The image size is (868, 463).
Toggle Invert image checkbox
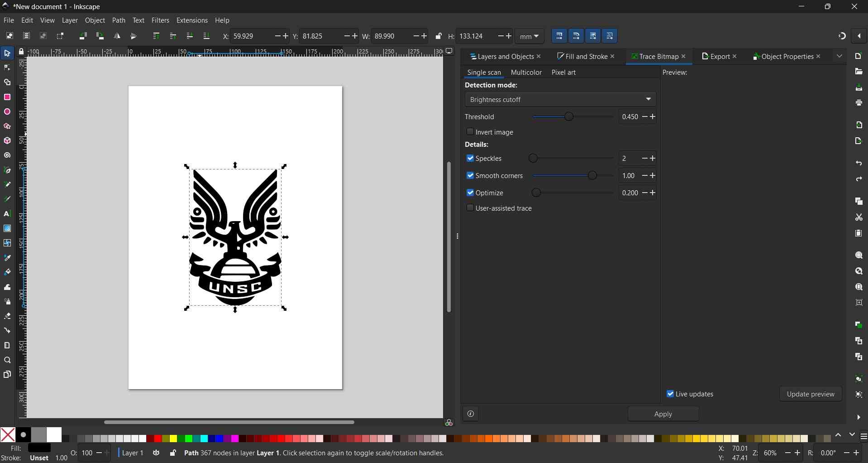click(x=470, y=132)
